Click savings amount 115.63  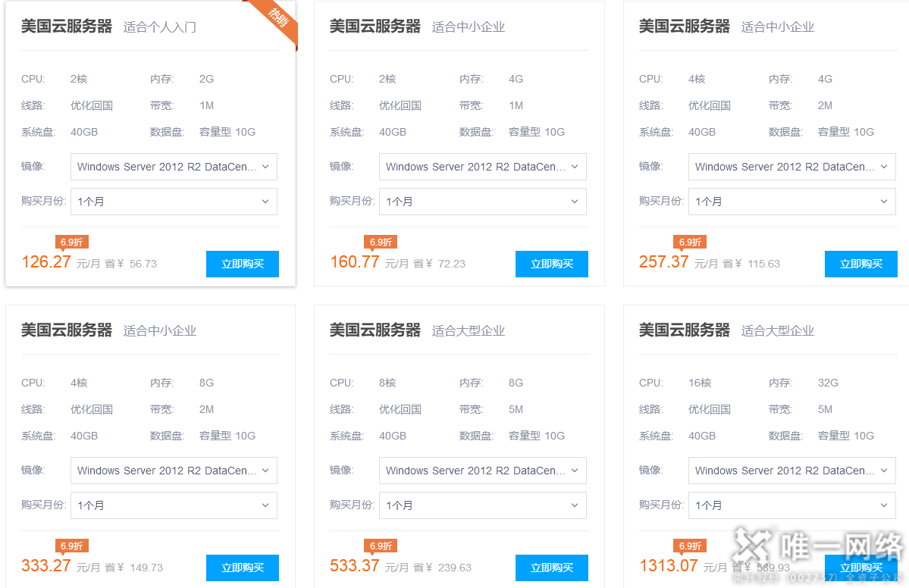tap(763, 264)
